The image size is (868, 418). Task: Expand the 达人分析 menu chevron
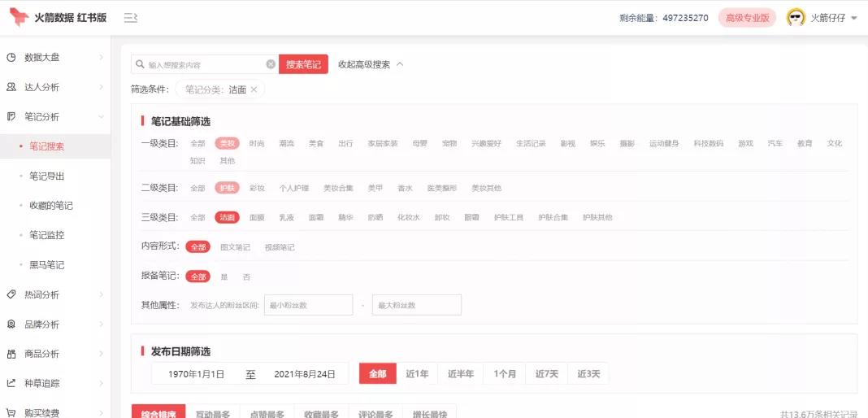101,87
